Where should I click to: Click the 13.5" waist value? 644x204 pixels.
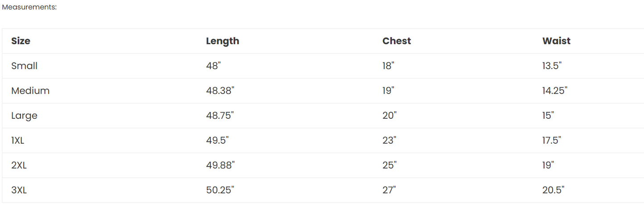pyautogui.click(x=552, y=66)
